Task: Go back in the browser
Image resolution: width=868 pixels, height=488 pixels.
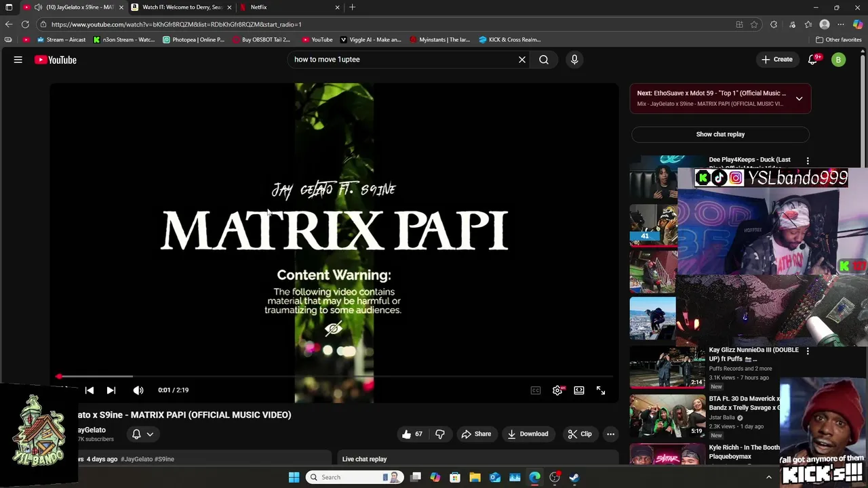Action: [8, 24]
